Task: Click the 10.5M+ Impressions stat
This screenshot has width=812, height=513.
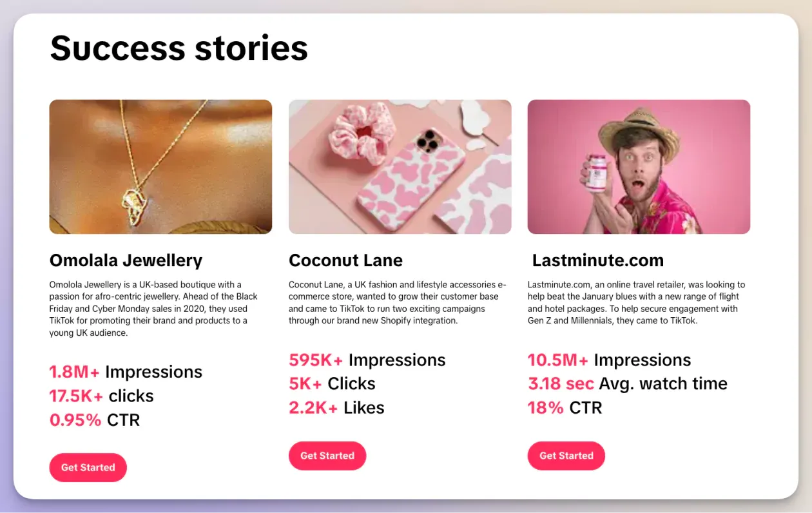Action: click(x=610, y=360)
